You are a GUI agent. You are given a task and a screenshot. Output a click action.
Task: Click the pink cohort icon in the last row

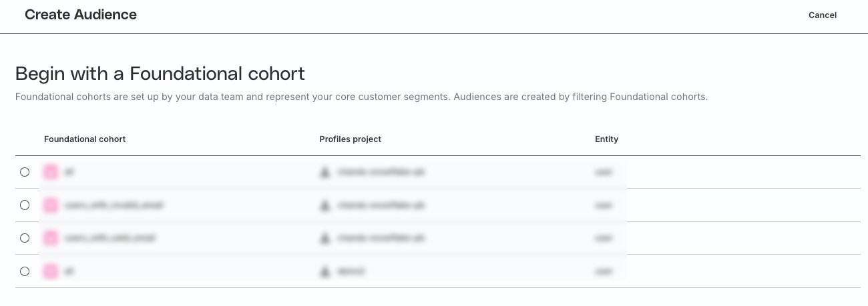point(51,271)
